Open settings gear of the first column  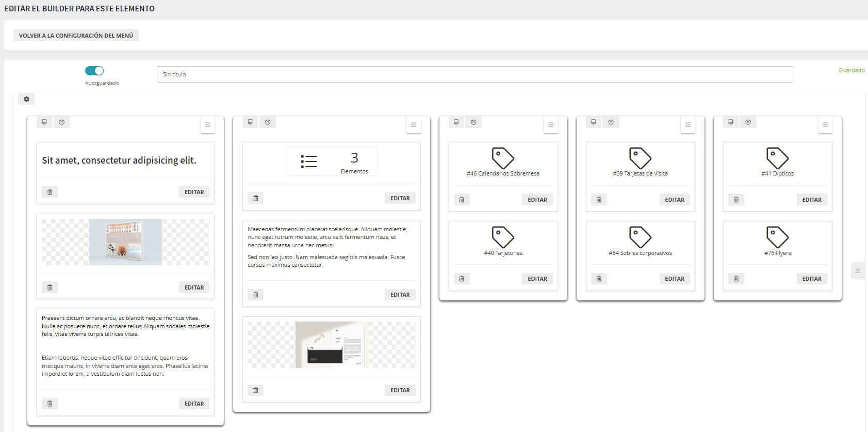[62, 122]
